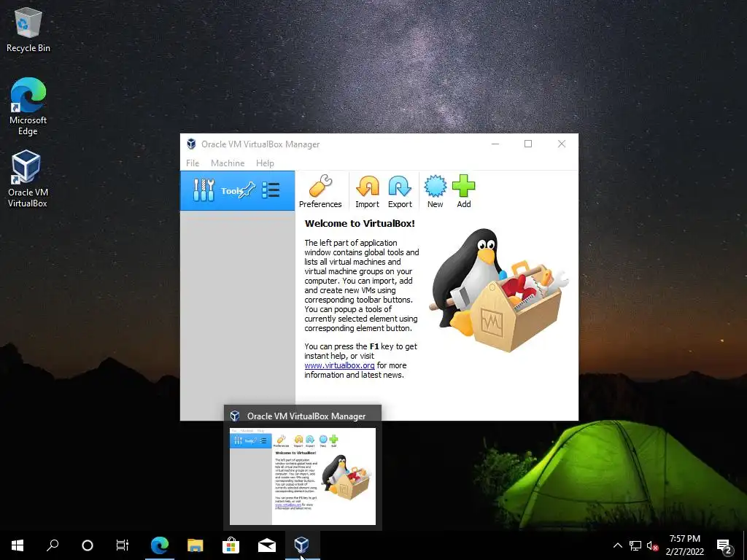Select the Microsoft Edge desktop shortcut
The image size is (747, 560).
pyautogui.click(x=28, y=106)
